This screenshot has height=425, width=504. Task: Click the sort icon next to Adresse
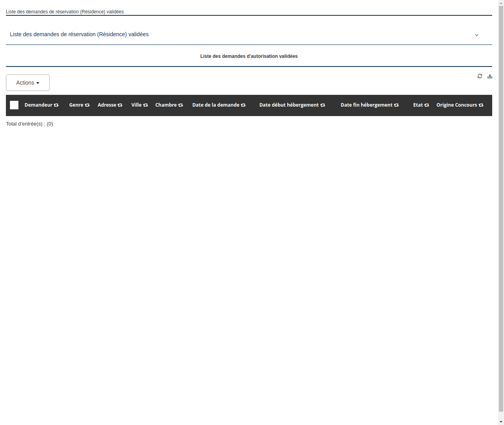119,105
